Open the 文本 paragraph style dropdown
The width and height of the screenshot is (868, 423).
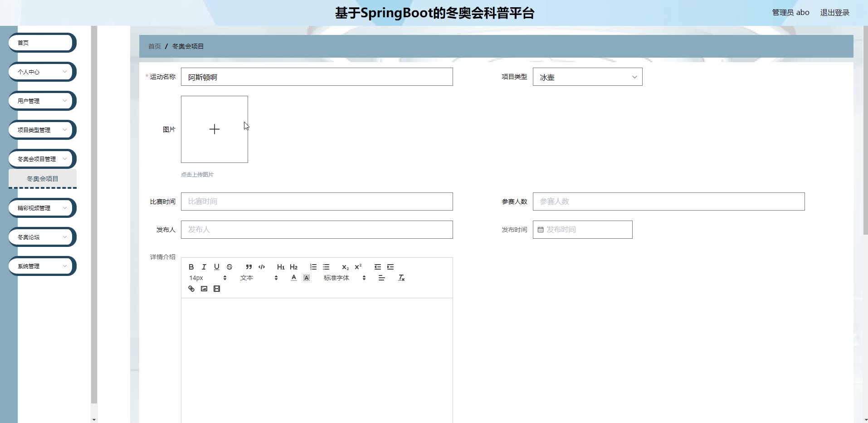(259, 278)
